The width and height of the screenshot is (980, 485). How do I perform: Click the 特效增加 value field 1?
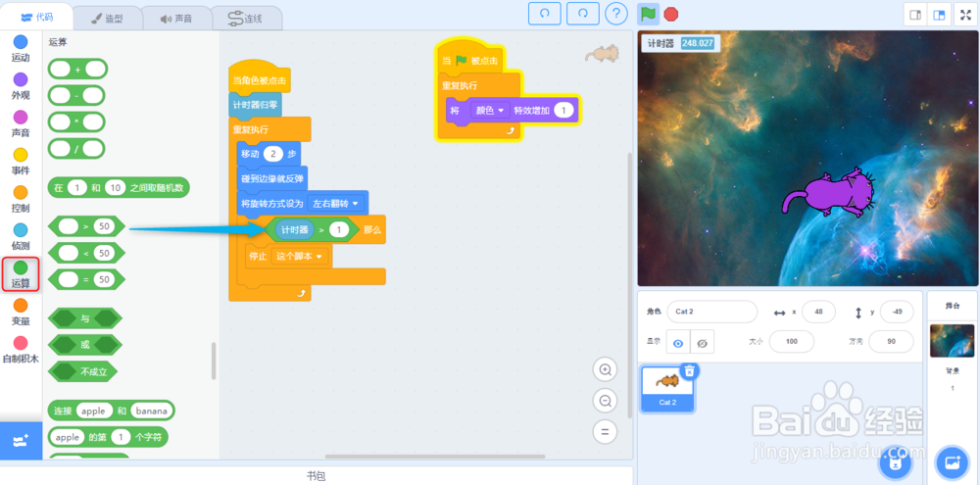pyautogui.click(x=563, y=110)
